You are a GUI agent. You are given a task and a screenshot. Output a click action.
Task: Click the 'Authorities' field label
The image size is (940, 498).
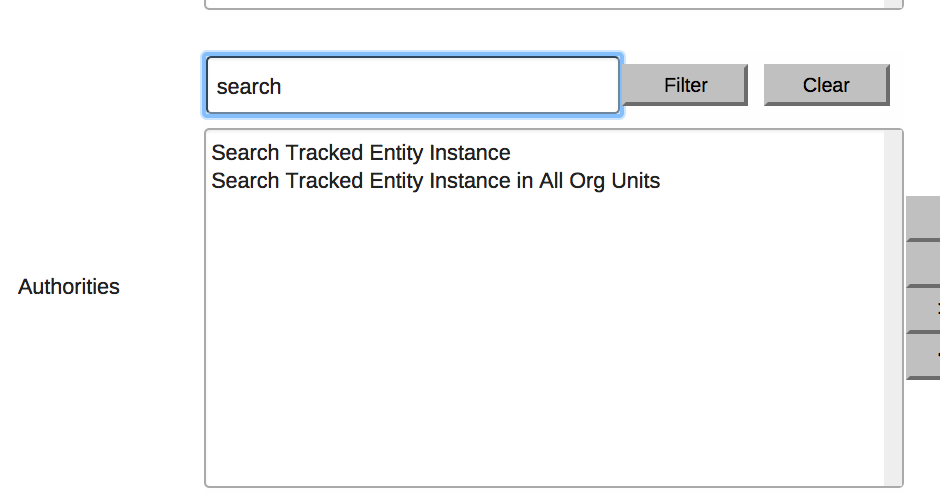69,287
